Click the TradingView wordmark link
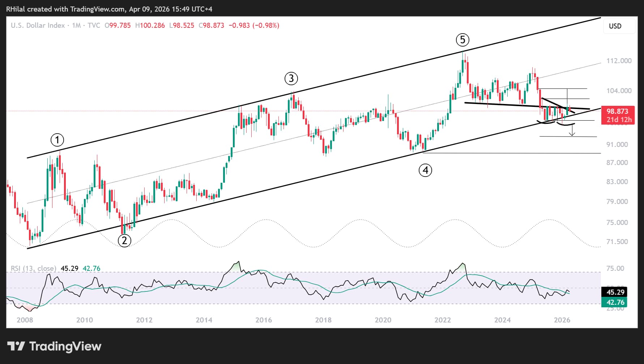The width and height of the screenshot is (644, 364). 65,346
